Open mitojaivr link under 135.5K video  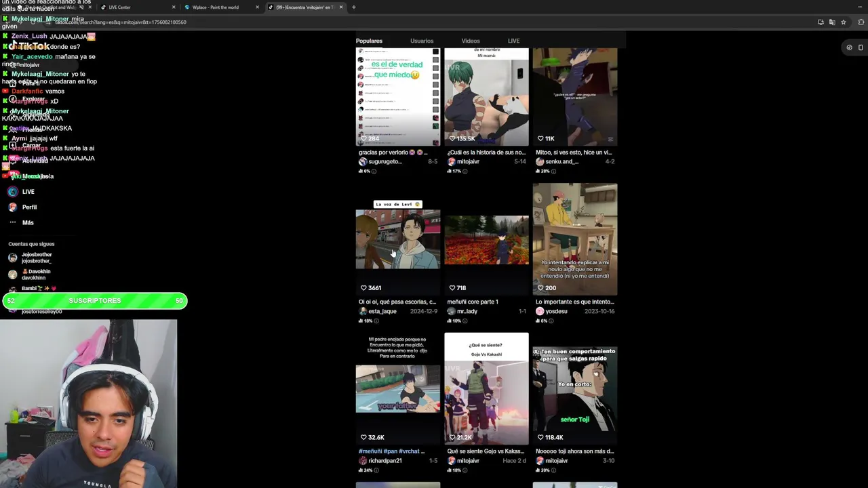468,162
